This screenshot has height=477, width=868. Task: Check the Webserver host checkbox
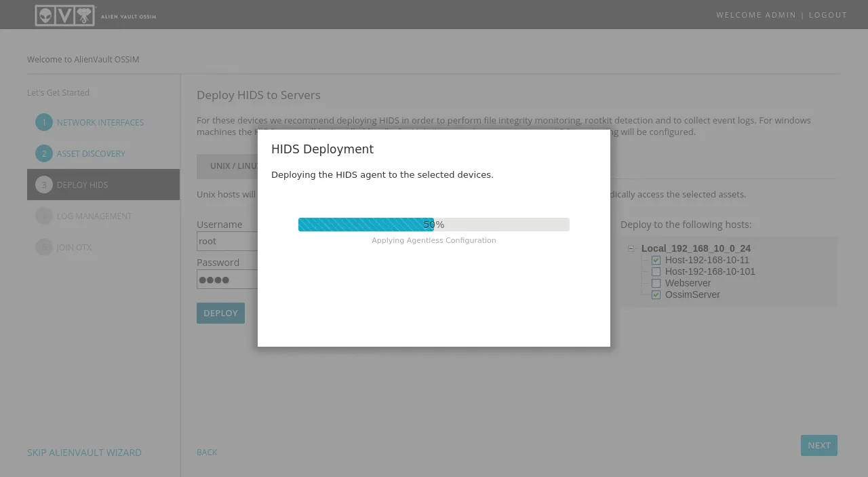click(x=656, y=284)
